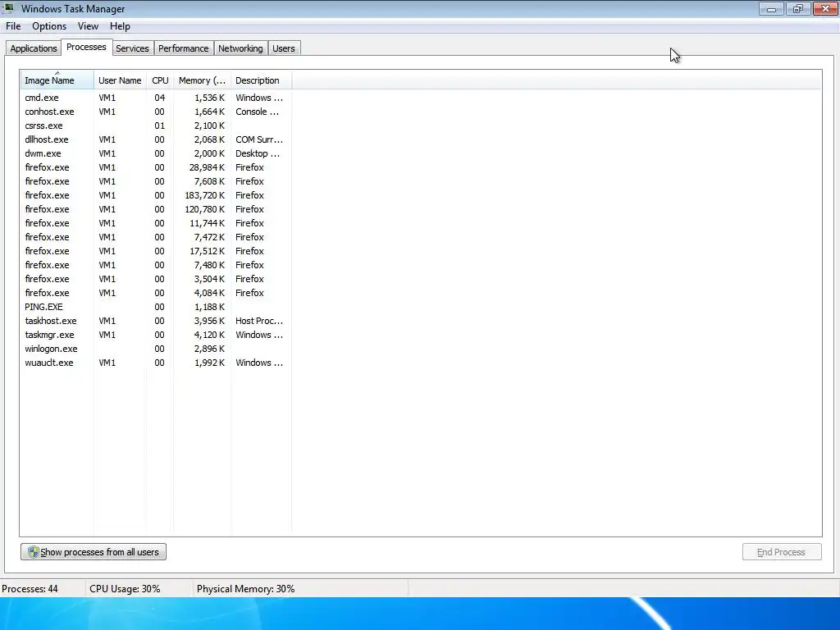Select firefox.exe using 183,720 K
Screen dimensions: 840x630
pyautogui.click(x=155, y=195)
